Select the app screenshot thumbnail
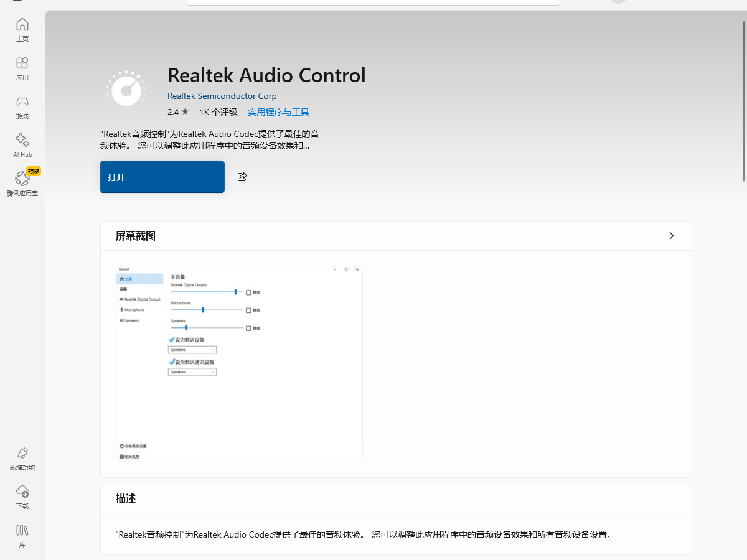The width and height of the screenshot is (747, 560). pos(238,363)
